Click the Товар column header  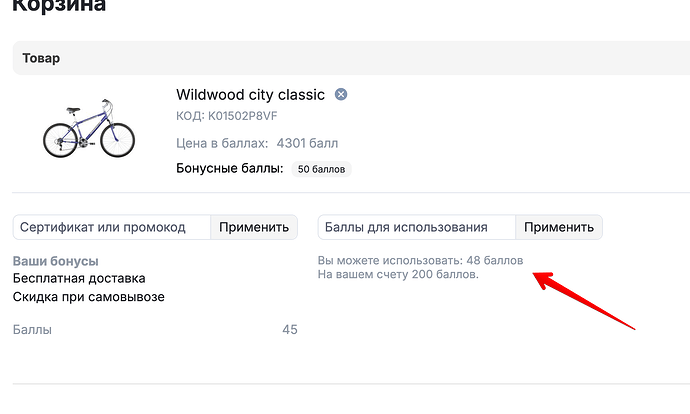coord(41,58)
